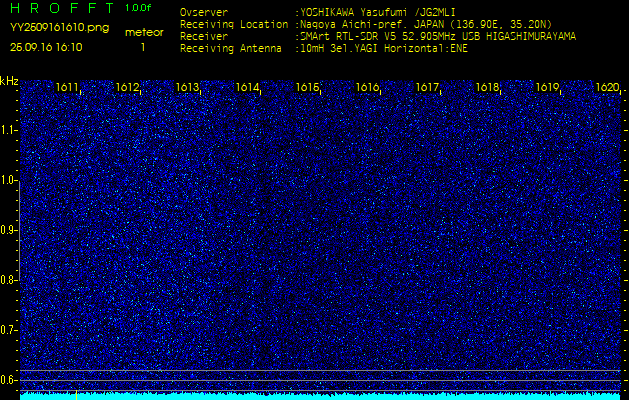Screen dimensions: 629x400
Task: Click the yellow meteor label
Action: (x=143, y=32)
